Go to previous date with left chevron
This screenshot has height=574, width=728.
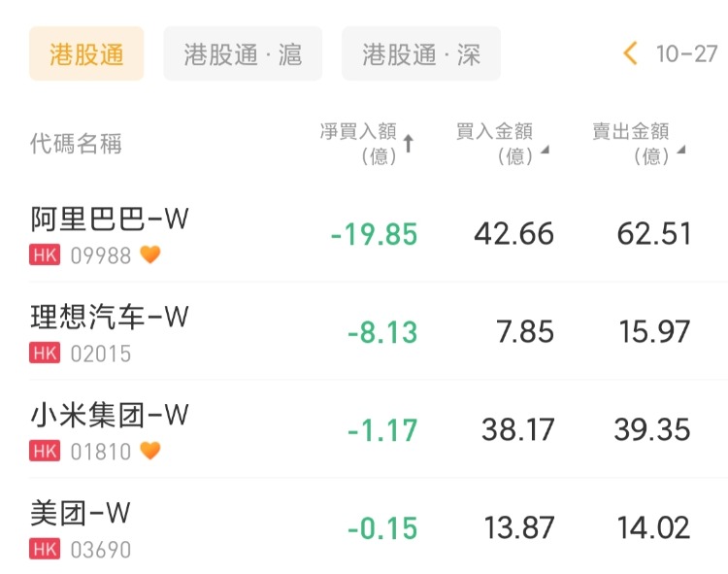(x=631, y=53)
